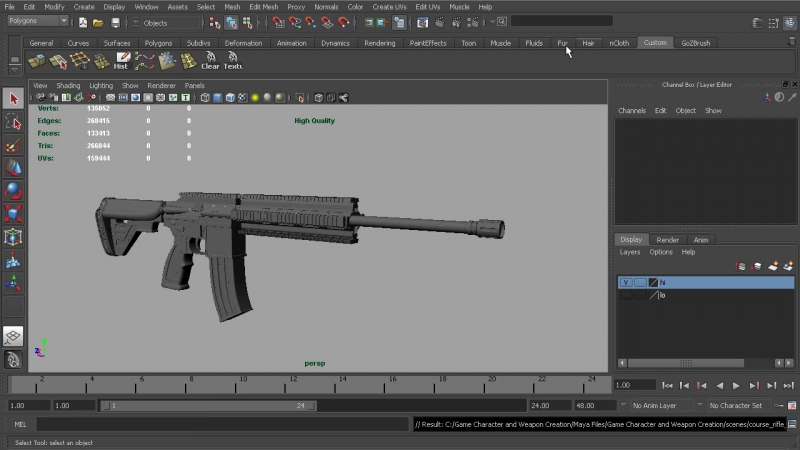Switch to the GoZBrush shelf tab

click(x=695, y=43)
